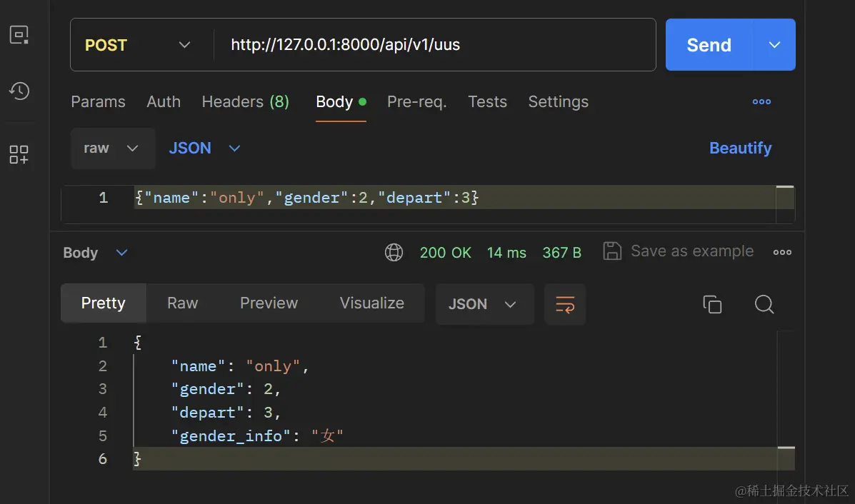This screenshot has height=504, width=855.
Task: Open response options three dots menu
Action: tap(782, 252)
